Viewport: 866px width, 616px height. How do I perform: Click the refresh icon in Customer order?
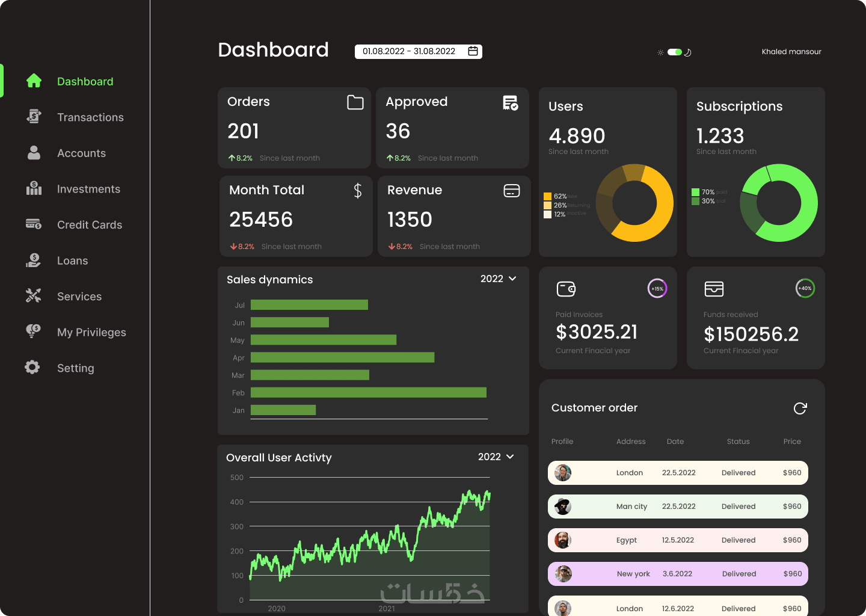(x=800, y=408)
